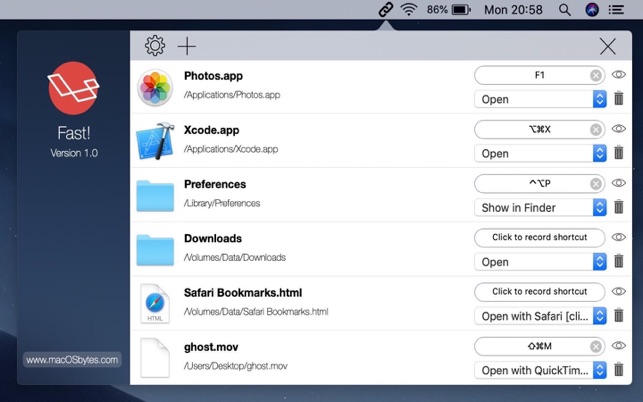Clear the ⌃⌥P shortcut for Preferences
The height and width of the screenshot is (402, 643).
click(x=596, y=184)
